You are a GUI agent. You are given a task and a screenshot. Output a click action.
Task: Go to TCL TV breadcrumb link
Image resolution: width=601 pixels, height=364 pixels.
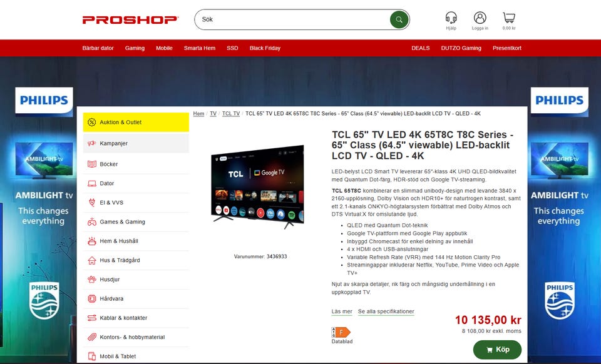(x=231, y=114)
